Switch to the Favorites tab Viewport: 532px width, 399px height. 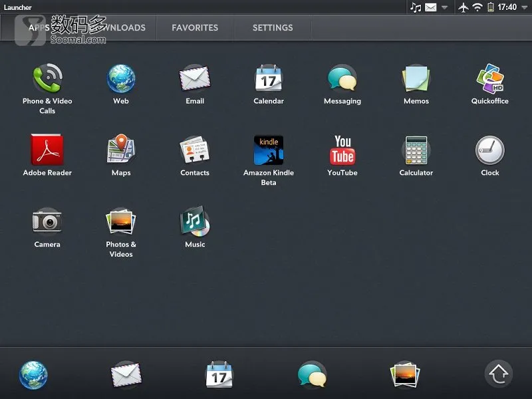click(195, 28)
